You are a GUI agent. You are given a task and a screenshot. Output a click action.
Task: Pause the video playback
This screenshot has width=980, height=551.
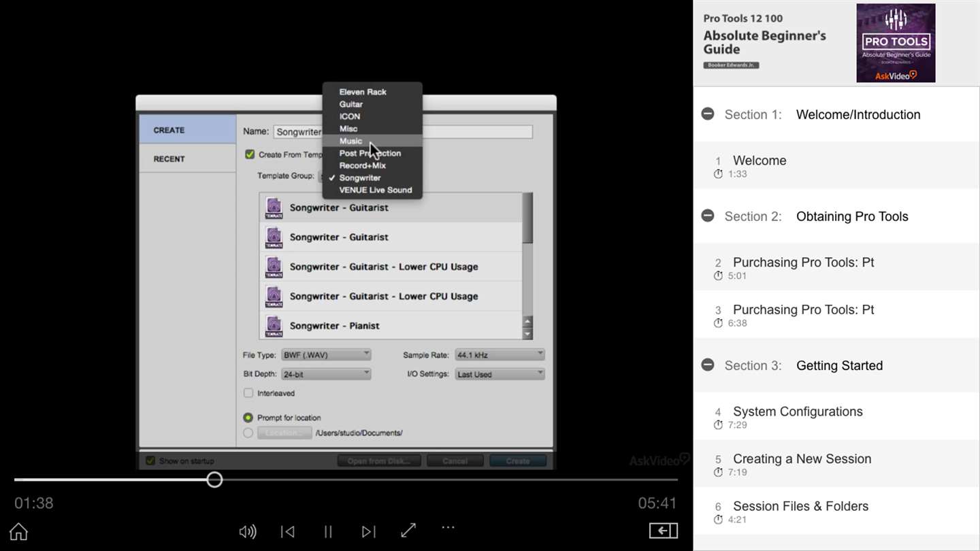tap(328, 531)
